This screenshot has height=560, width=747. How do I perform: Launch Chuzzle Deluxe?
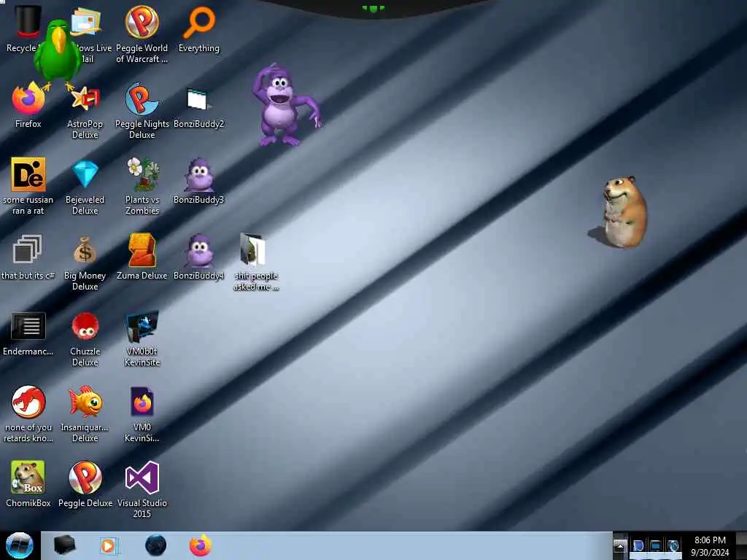85,326
